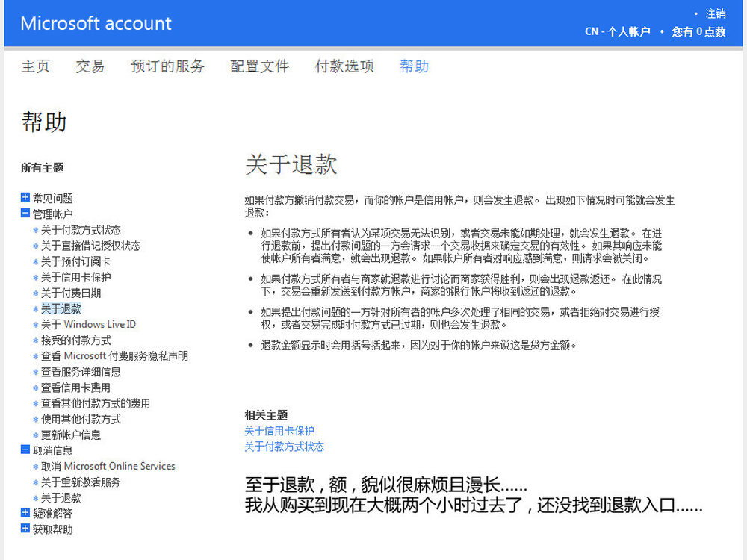Click the large 关于退款 article heading
Image resolution: width=747 pixels, height=560 pixels.
(291, 165)
